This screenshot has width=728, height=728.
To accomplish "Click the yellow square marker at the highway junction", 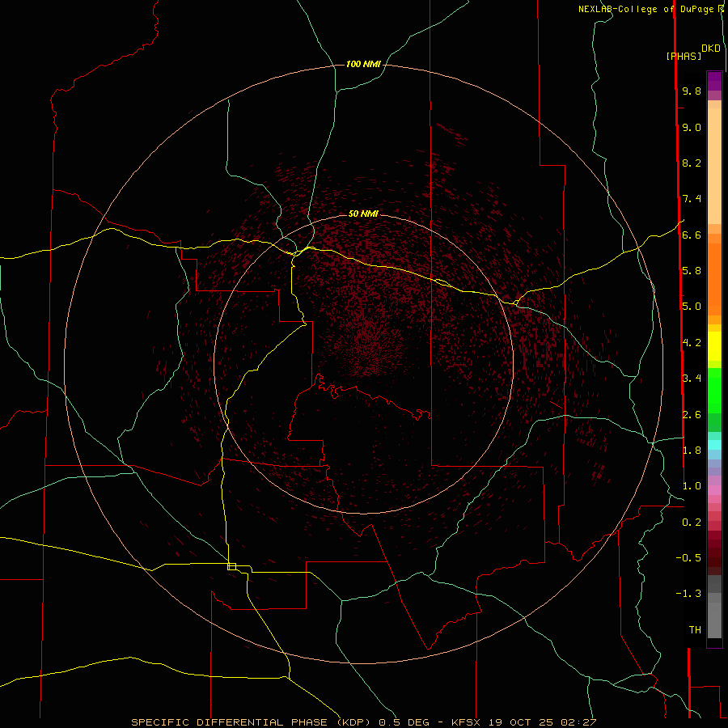I will coord(231,566).
